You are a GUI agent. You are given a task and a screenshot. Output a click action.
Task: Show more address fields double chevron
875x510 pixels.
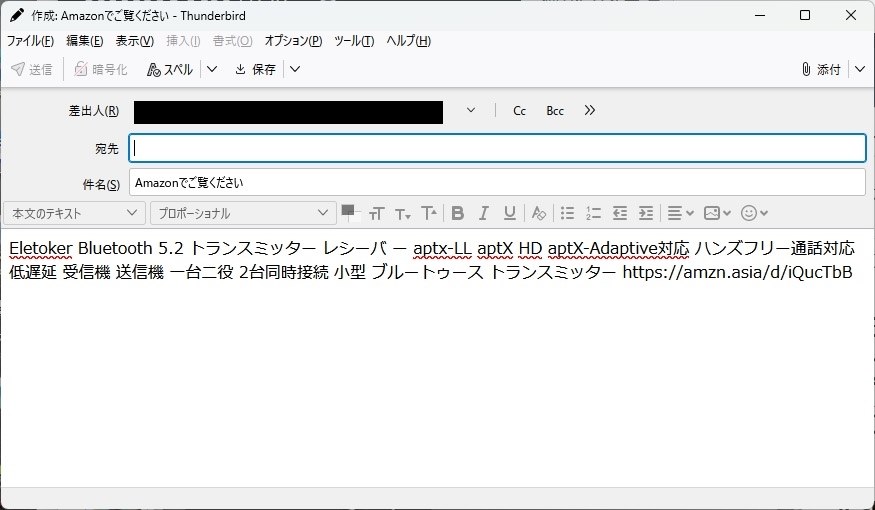(590, 110)
